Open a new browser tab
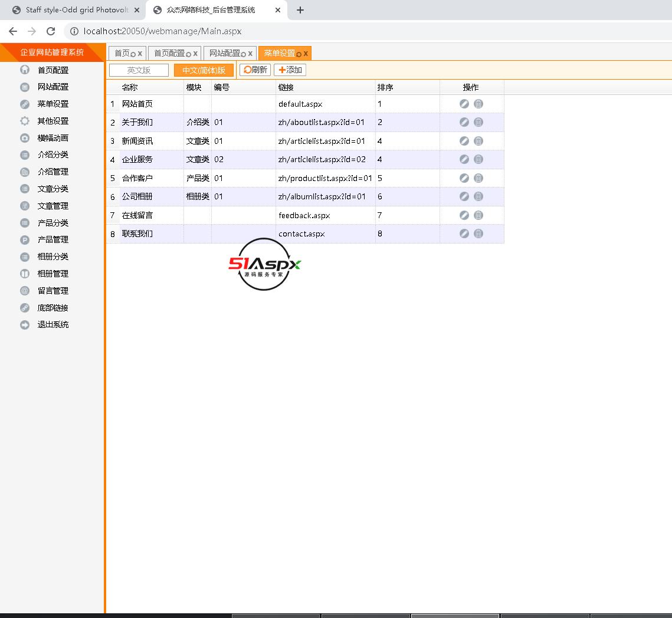This screenshot has height=618, width=672. pos(300,10)
